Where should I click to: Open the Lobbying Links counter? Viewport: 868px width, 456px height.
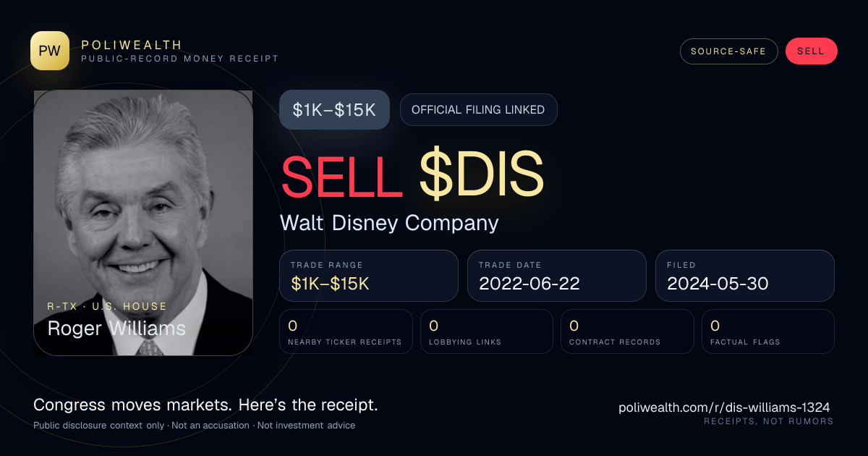point(487,332)
